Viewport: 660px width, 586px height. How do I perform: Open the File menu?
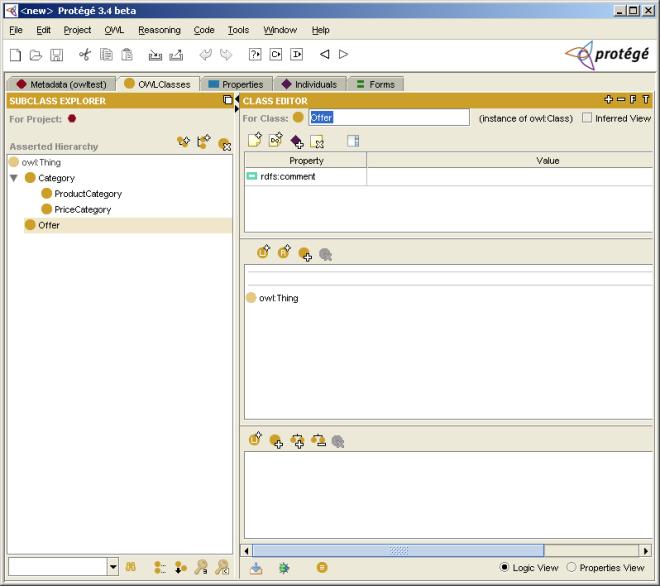pyautogui.click(x=16, y=30)
